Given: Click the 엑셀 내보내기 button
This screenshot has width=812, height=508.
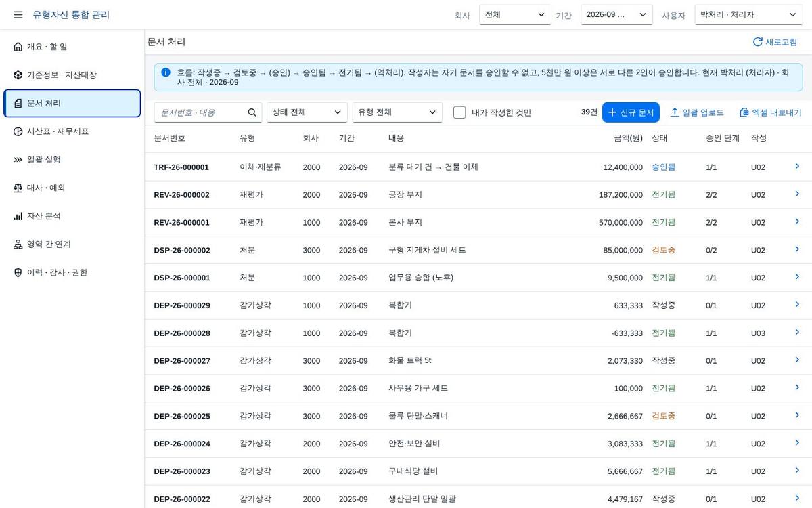Looking at the screenshot, I should 770,112.
